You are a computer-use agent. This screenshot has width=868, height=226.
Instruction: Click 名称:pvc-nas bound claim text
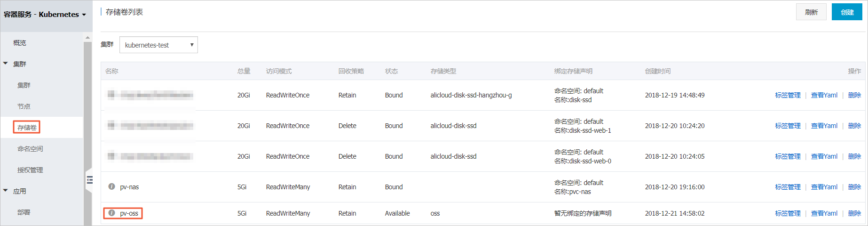tap(572, 192)
